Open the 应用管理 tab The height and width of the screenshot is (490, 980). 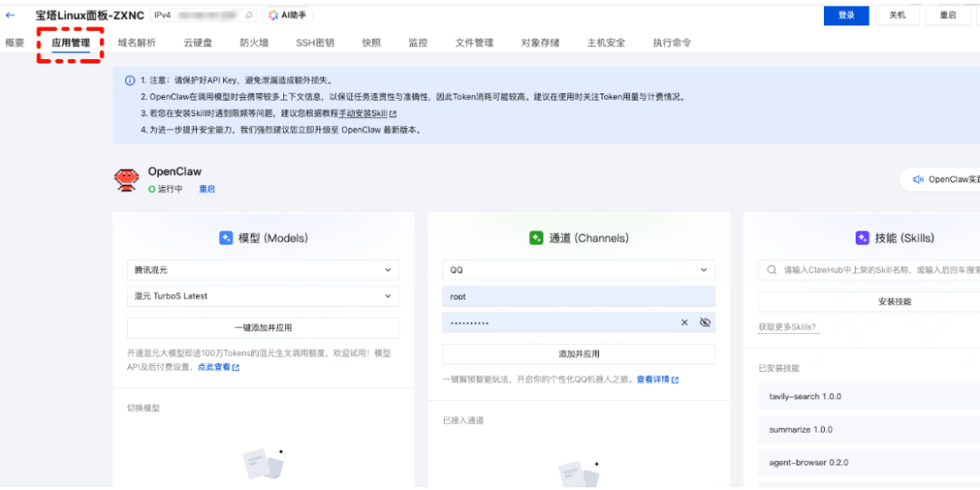[x=71, y=44]
